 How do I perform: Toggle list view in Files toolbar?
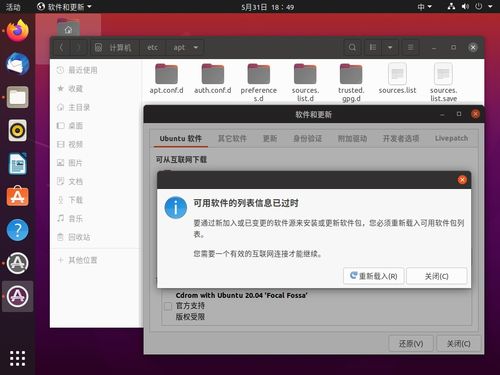pos(373,48)
